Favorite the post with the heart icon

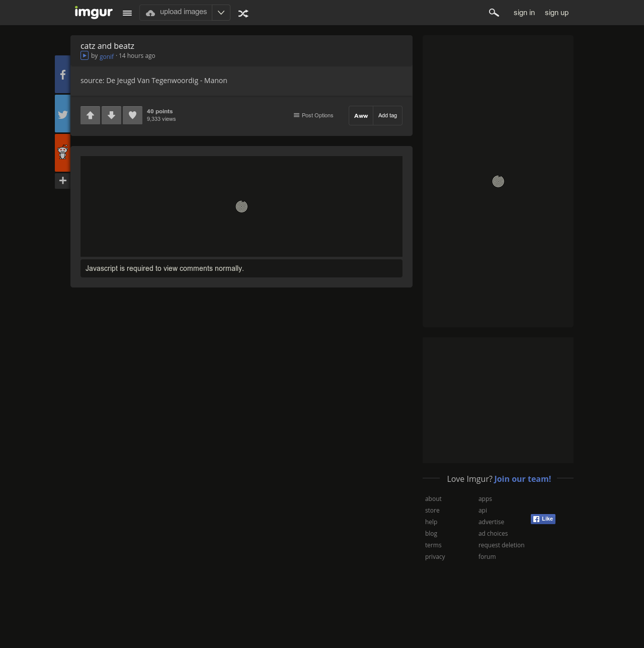pyautogui.click(x=132, y=115)
